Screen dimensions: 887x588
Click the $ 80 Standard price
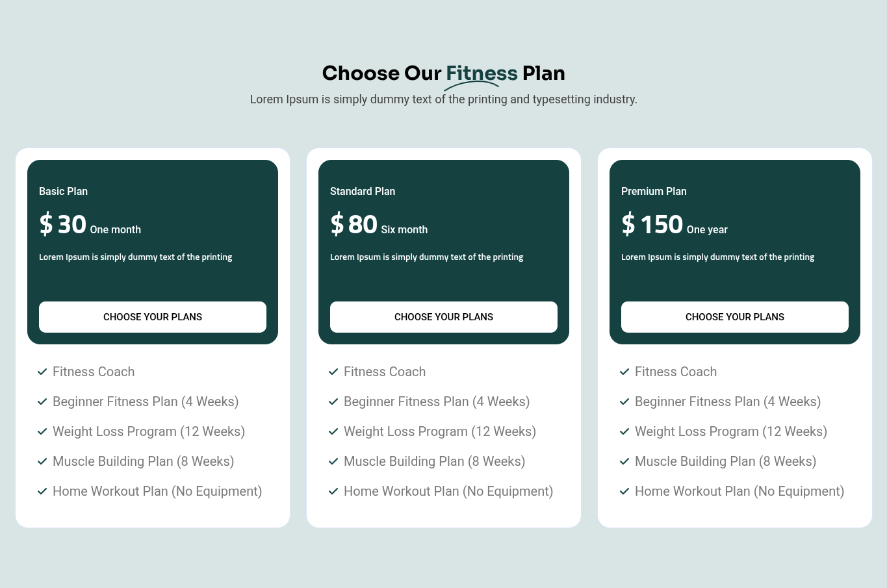[x=354, y=224]
